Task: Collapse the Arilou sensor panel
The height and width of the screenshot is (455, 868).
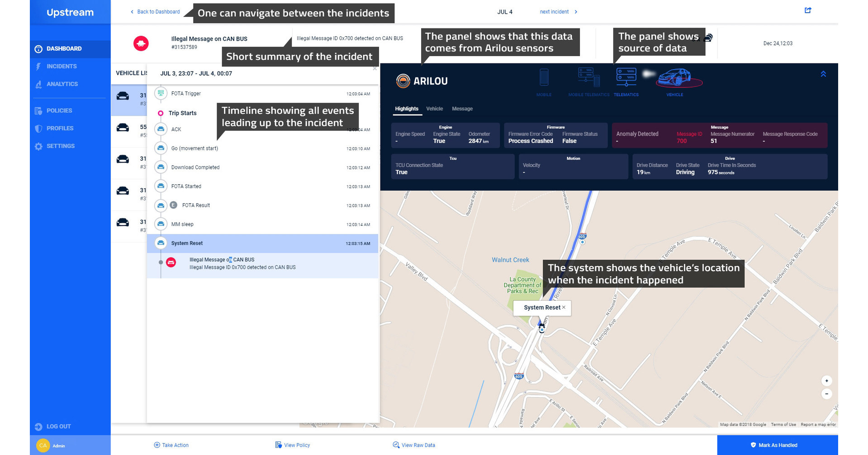Action: click(x=824, y=73)
